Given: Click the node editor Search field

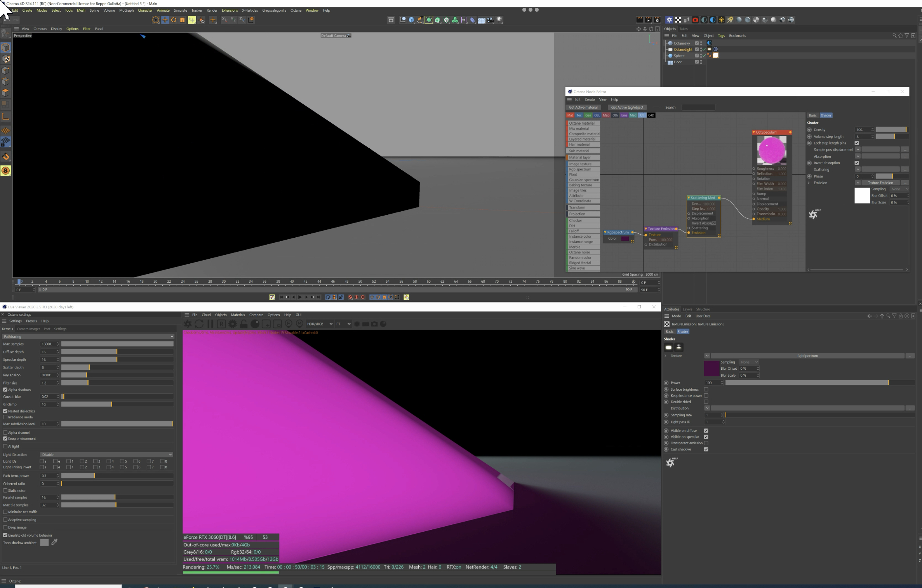Looking at the screenshot, I should (698, 108).
